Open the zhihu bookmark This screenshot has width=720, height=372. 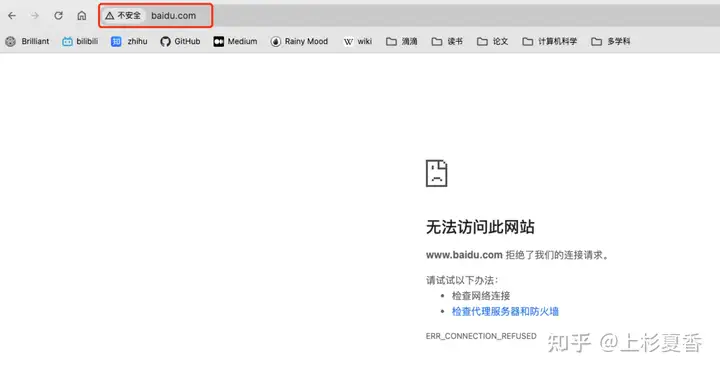(x=129, y=41)
